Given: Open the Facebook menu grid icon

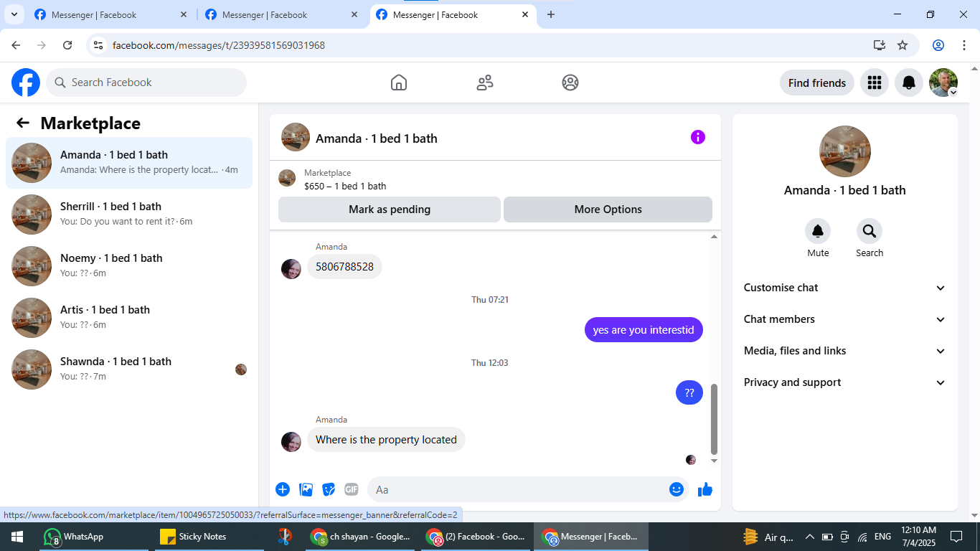Looking at the screenshot, I should coord(874,83).
